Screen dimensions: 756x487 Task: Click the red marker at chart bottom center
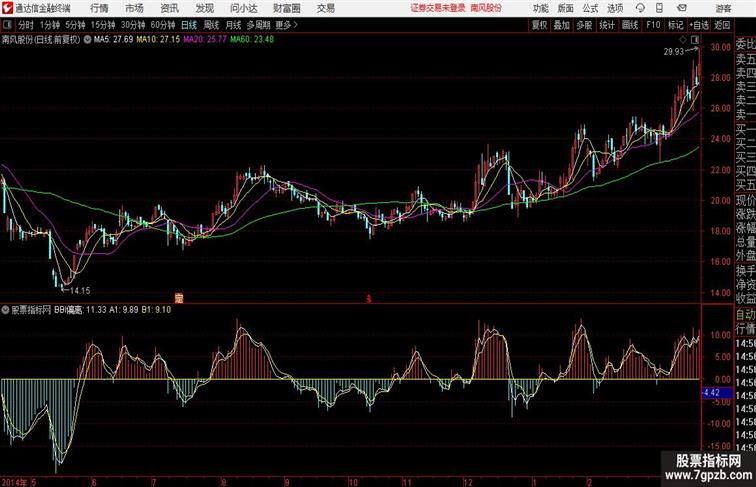click(368, 299)
